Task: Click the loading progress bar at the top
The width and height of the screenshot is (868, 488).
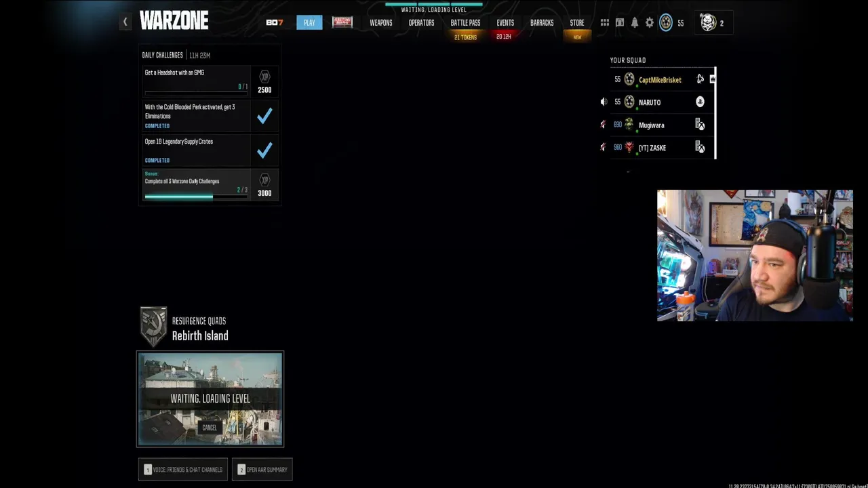Action: click(x=434, y=4)
